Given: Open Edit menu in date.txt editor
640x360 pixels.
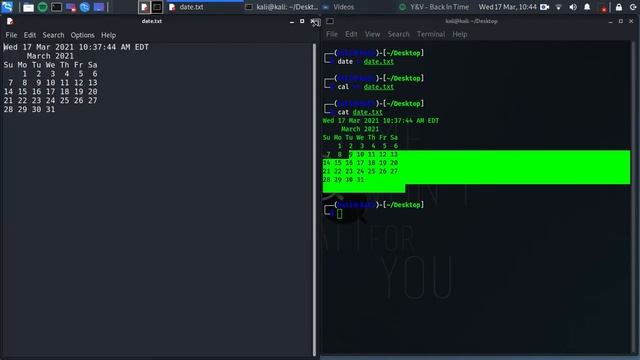Looking at the screenshot, I should click(x=30, y=35).
